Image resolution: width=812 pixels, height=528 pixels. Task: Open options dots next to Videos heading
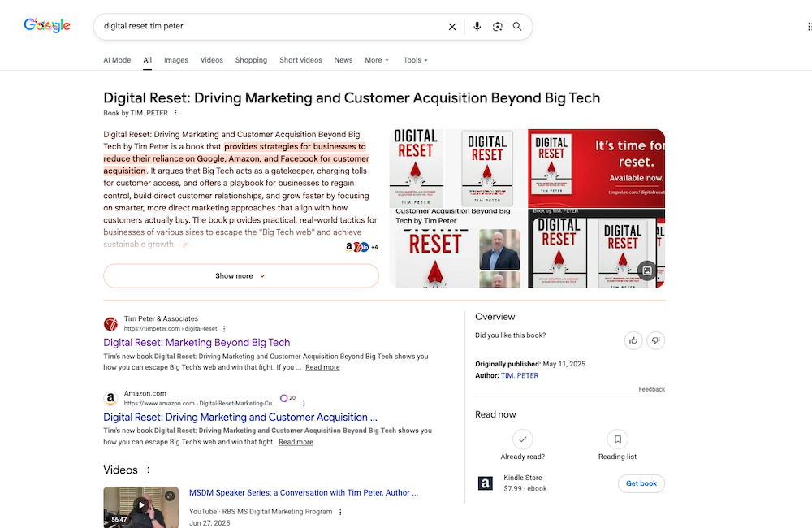148,470
